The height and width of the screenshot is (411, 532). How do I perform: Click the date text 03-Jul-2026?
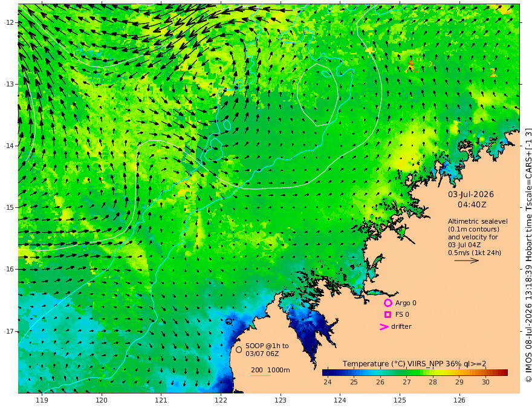(471, 194)
